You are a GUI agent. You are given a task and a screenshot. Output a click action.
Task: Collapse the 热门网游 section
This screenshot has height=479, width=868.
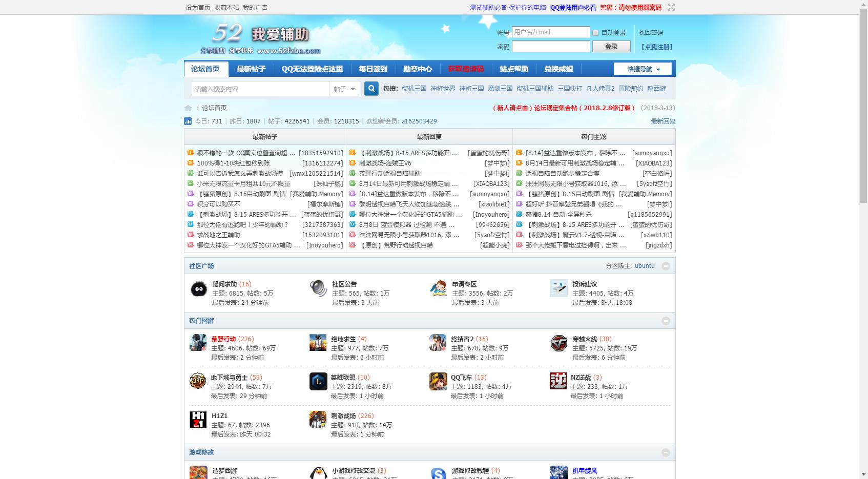[x=666, y=321]
